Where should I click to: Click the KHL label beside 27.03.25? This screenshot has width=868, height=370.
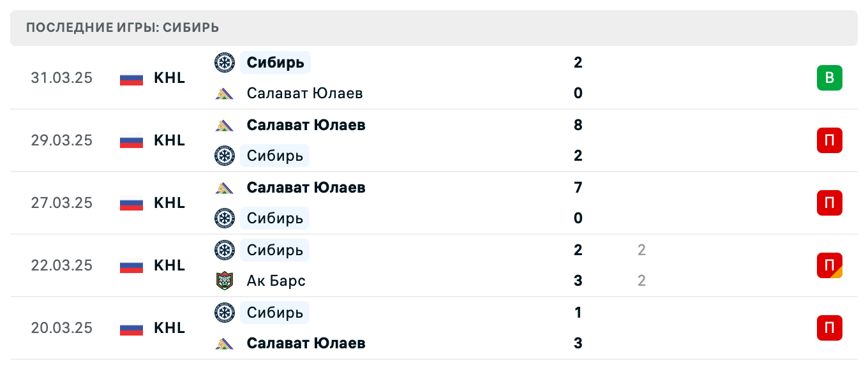[x=169, y=203]
